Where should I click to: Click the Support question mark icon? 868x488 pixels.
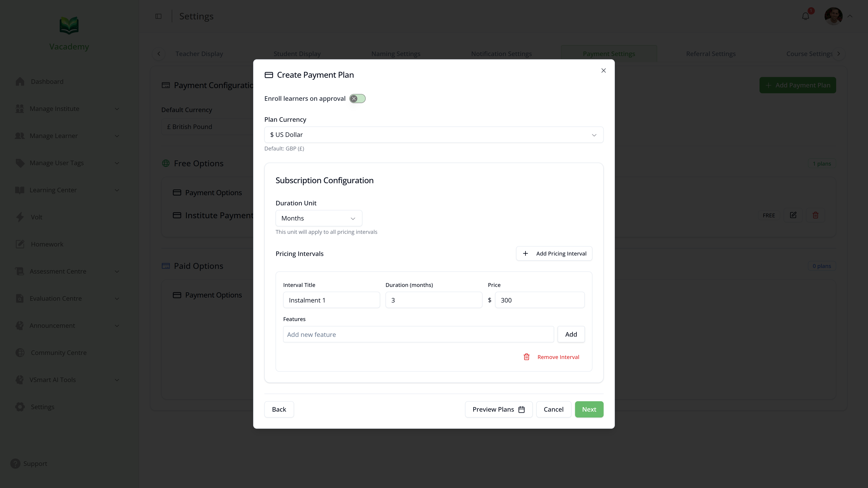point(15,464)
